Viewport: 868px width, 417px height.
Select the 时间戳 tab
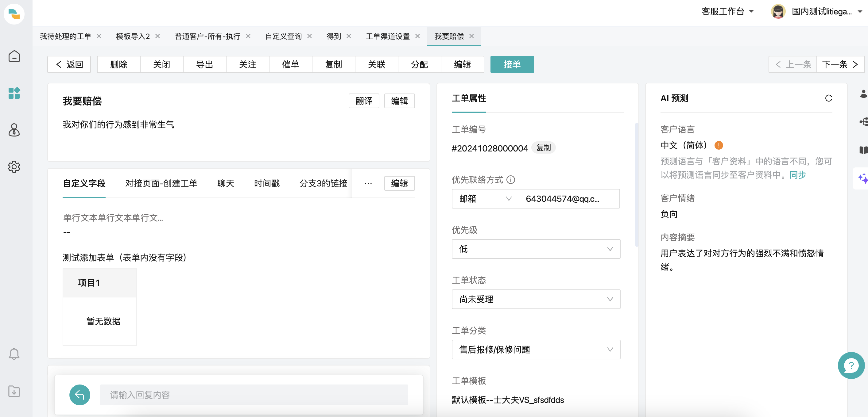click(267, 183)
